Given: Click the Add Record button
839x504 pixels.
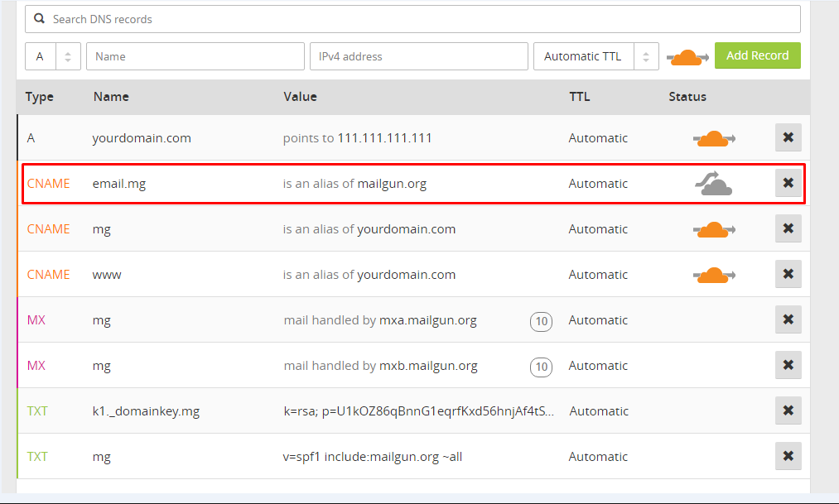Looking at the screenshot, I should coord(757,55).
